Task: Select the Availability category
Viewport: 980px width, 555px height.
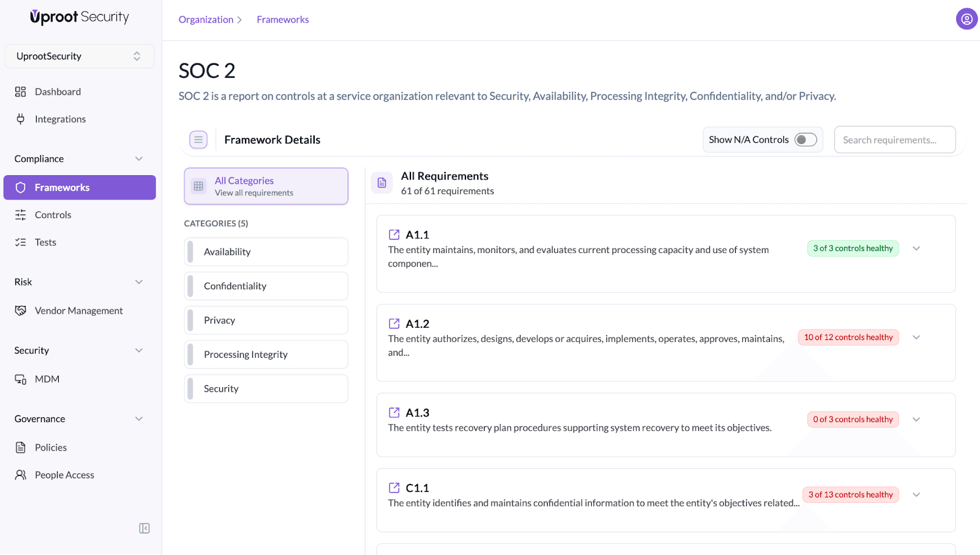Action: [x=266, y=252]
